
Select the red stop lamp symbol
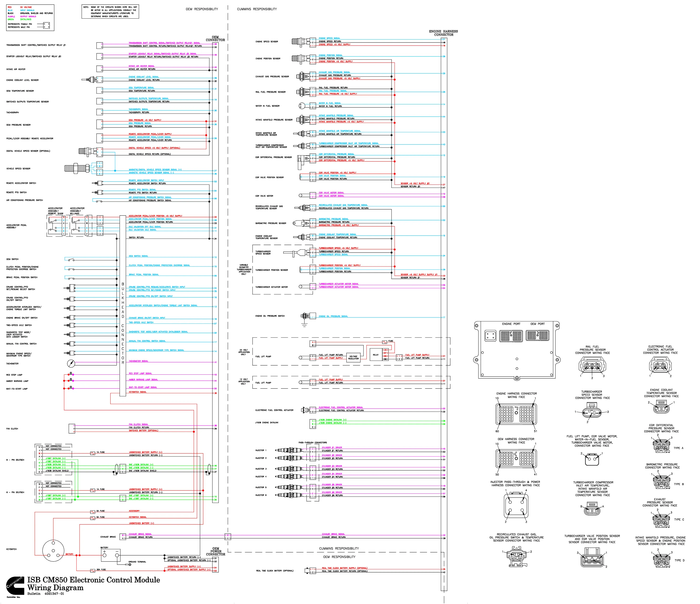pos(71,374)
